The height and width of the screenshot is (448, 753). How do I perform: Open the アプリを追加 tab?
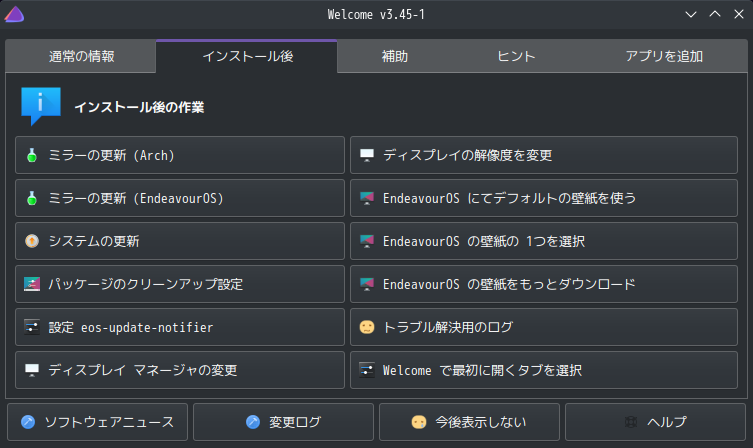(x=664, y=56)
